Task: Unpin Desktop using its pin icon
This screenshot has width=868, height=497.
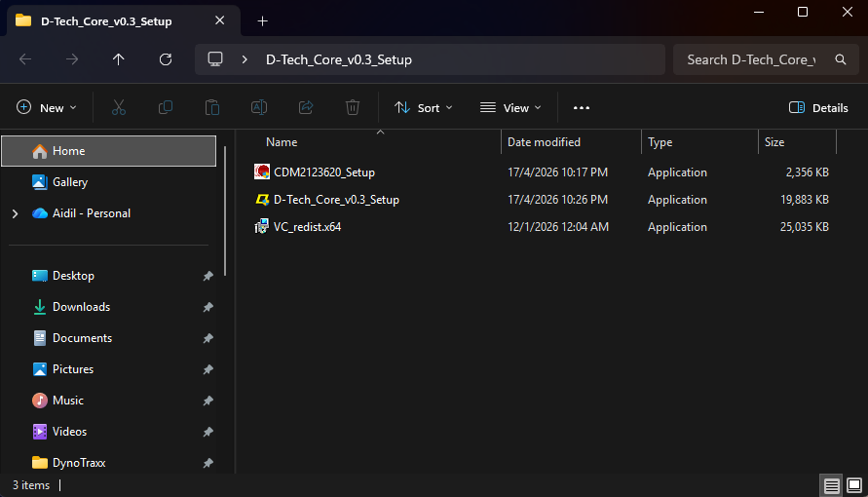Action: 208,276
